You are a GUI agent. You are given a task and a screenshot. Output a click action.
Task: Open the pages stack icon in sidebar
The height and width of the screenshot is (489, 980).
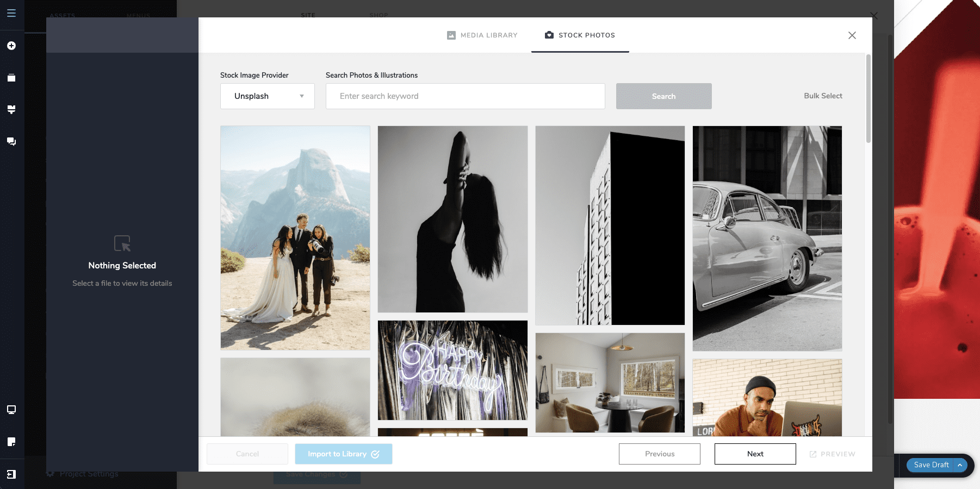tap(11, 78)
